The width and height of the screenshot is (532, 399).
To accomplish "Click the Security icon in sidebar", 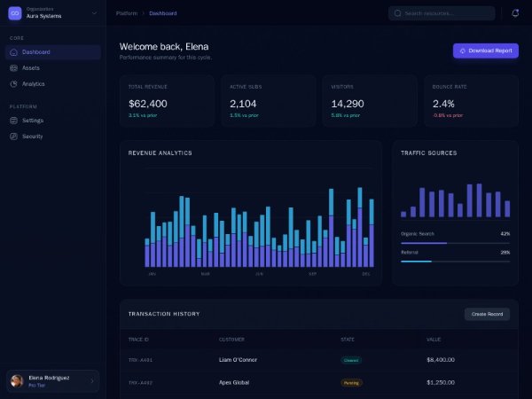I will point(13,137).
